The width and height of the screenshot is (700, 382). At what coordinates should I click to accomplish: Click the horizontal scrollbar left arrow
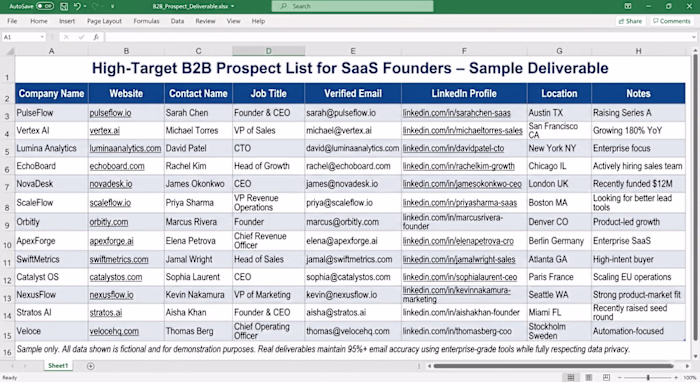(x=429, y=366)
